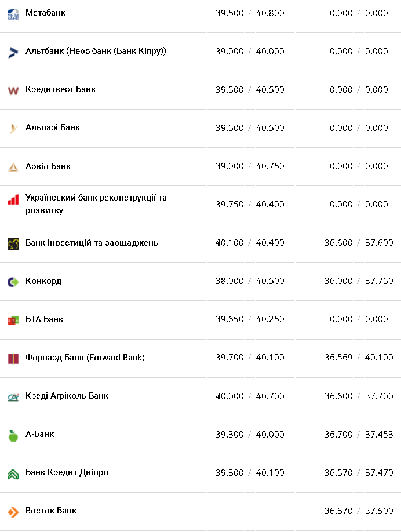Click the Кредитвест Банк W logo
Viewport: 401px width, 532px height.
[13, 90]
